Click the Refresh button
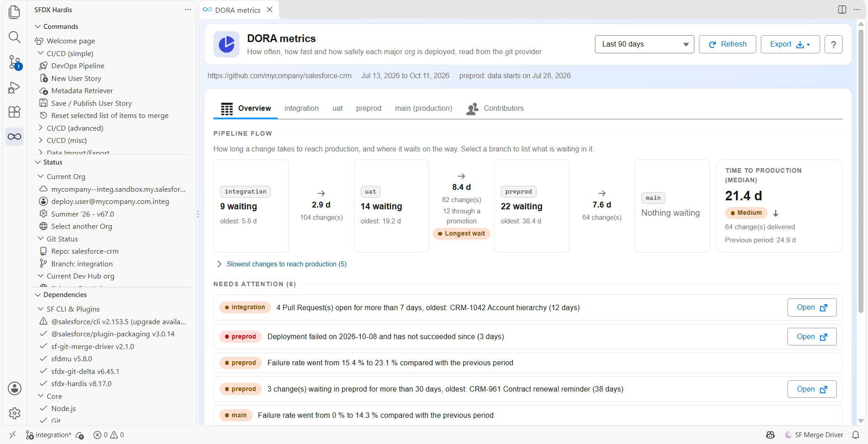The height and width of the screenshot is (444, 868). (x=727, y=44)
